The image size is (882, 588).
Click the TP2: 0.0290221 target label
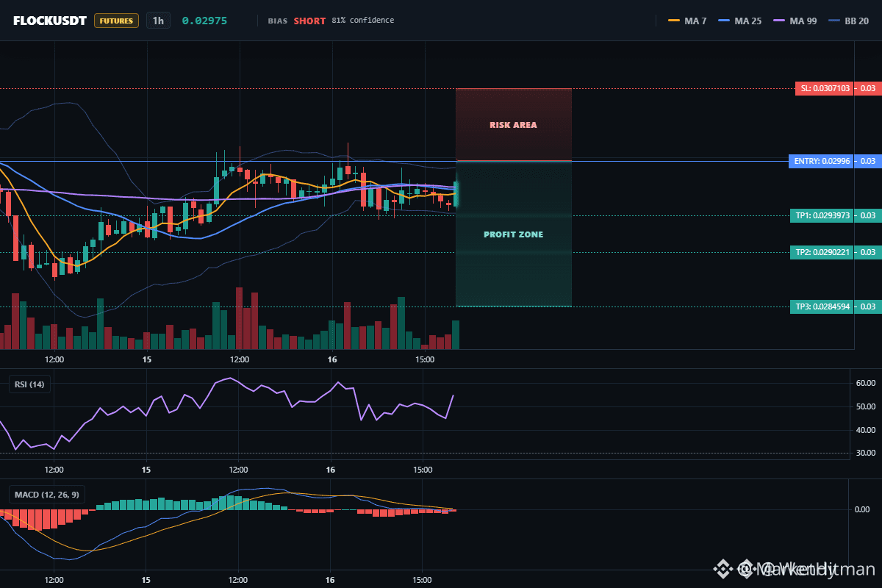834,252
